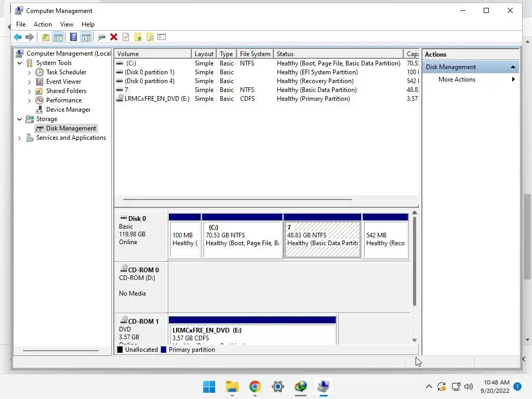Select Performance in tree

[64, 100]
